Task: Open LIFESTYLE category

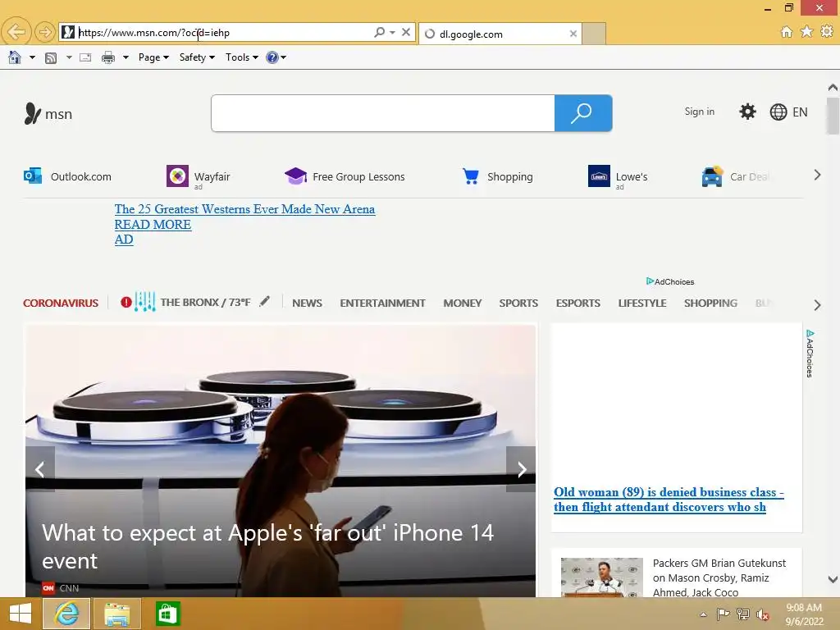Action: (642, 304)
